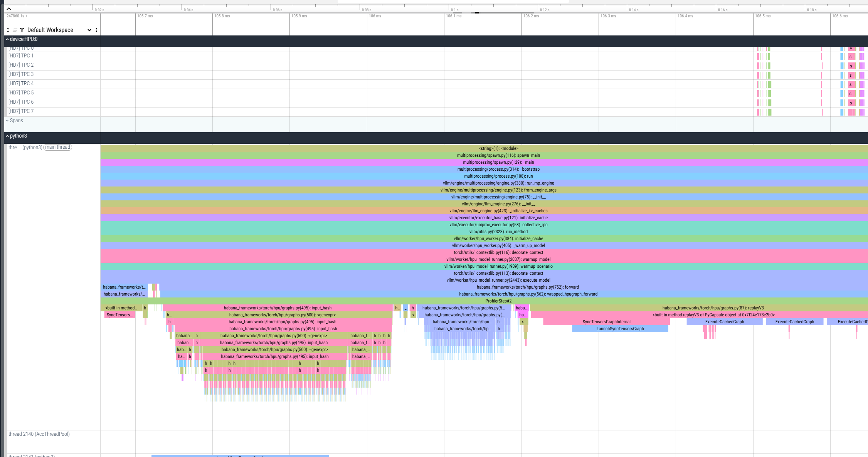Select the SyncTensorsGraphInternal slice

(x=606, y=322)
